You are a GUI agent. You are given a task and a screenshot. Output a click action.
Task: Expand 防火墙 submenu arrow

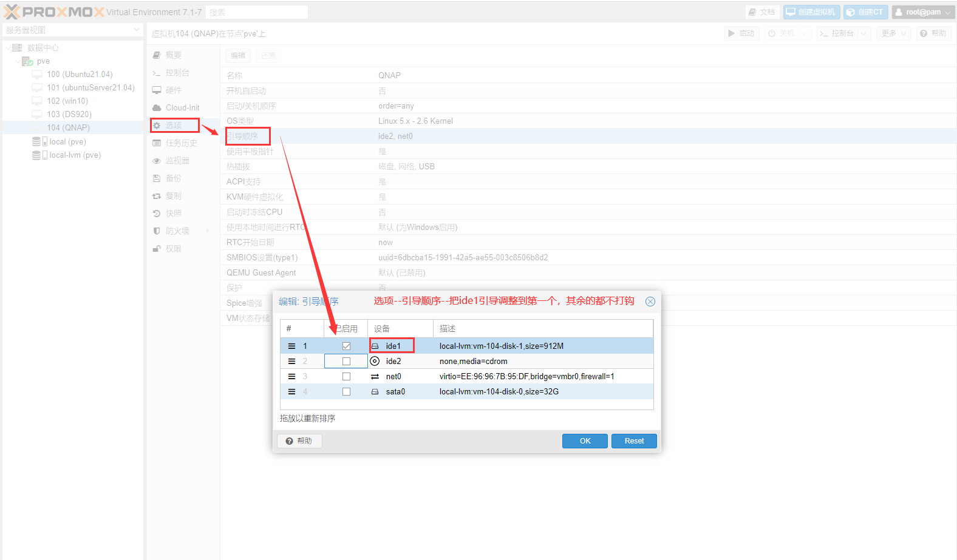[208, 231]
